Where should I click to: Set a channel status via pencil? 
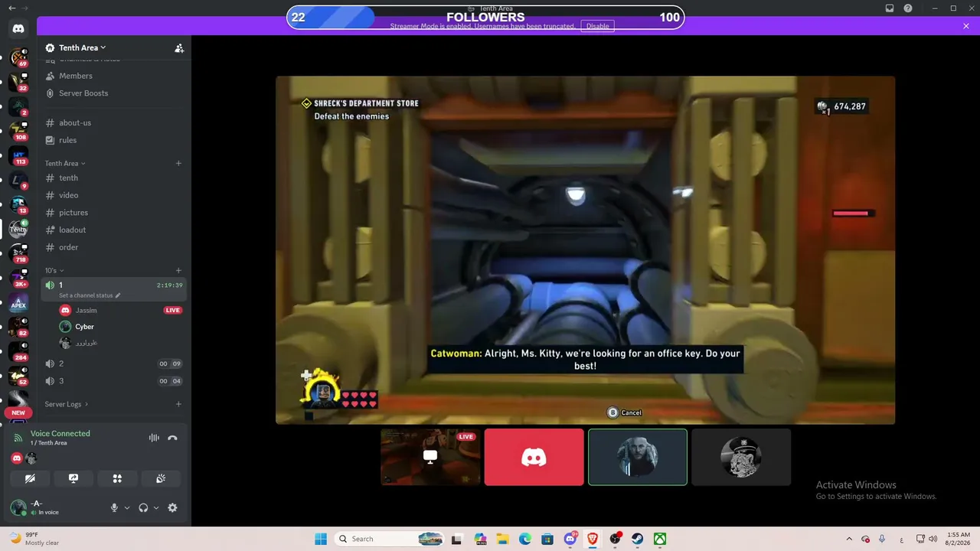point(118,295)
